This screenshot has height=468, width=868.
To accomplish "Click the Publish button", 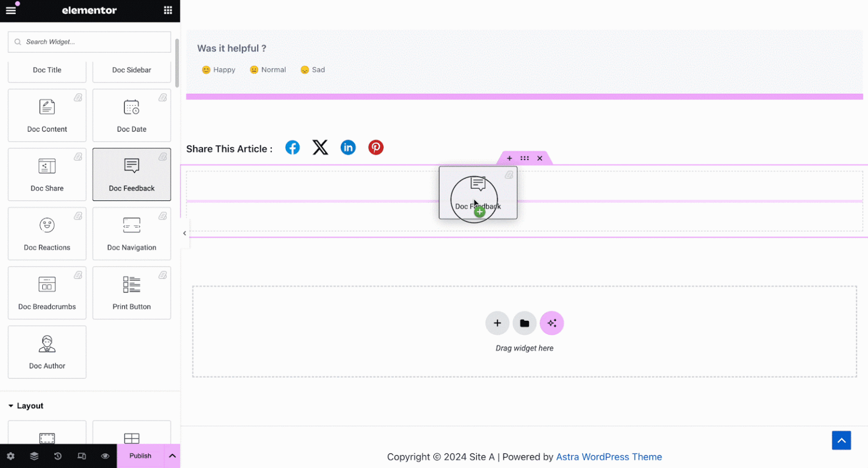I will (140, 456).
